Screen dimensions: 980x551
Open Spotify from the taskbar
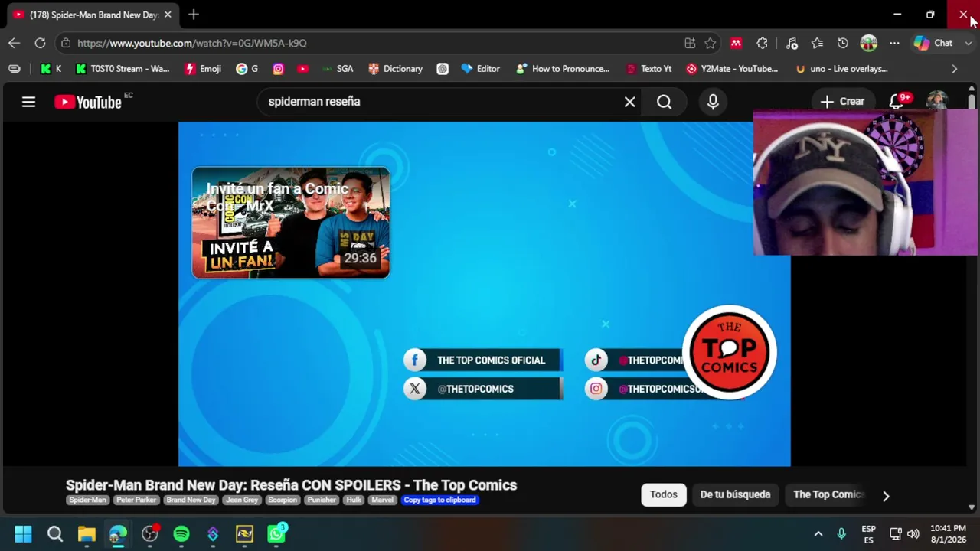(181, 533)
